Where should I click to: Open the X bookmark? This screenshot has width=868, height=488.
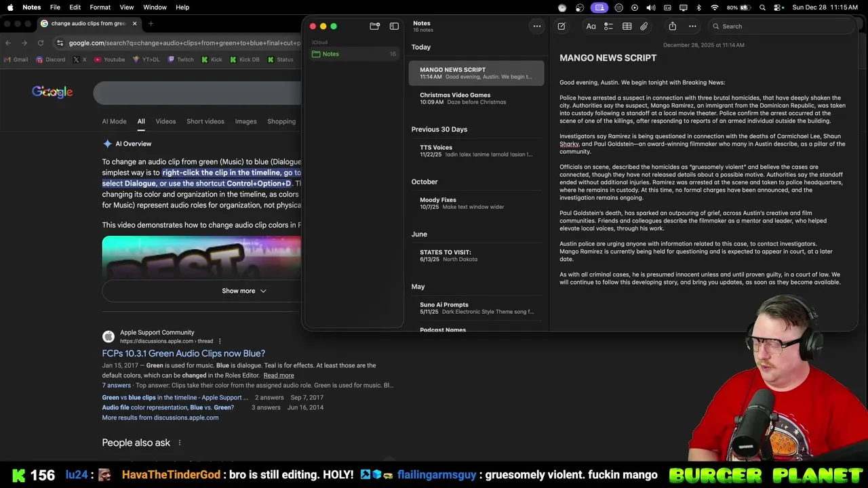[x=80, y=60]
